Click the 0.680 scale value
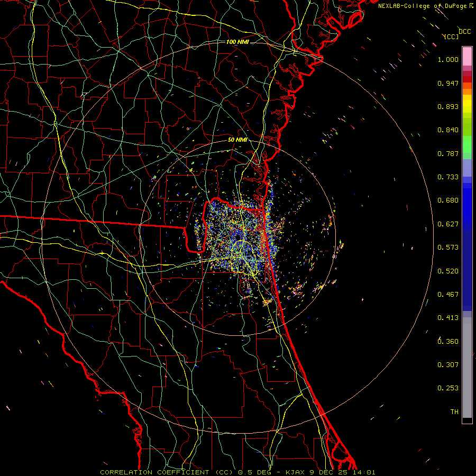Viewport: 476px width, 476px height. coord(448,200)
